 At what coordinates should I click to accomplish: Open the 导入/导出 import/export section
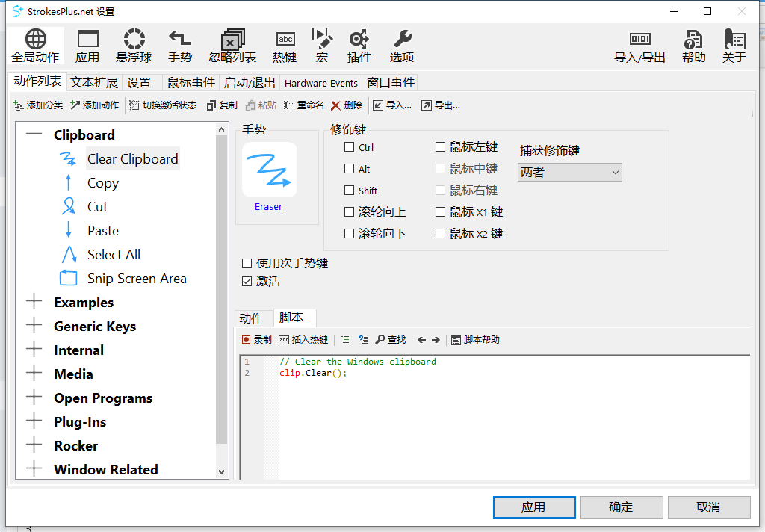[x=639, y=46]
